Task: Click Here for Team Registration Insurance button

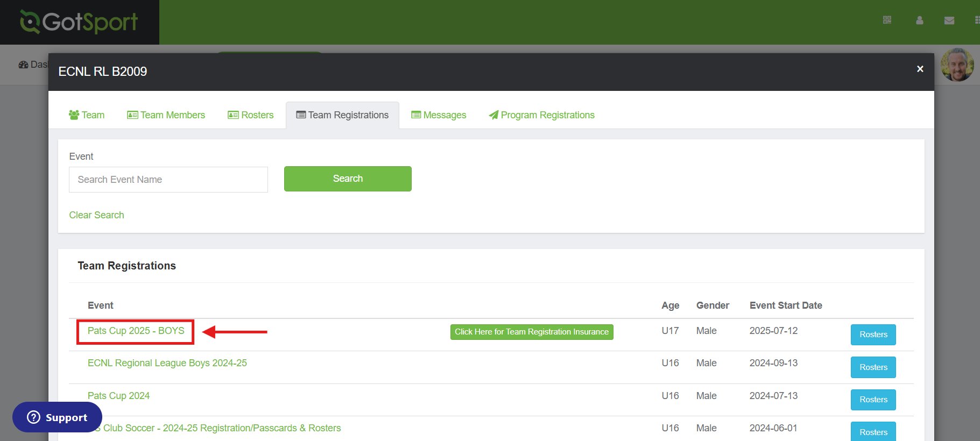Action: [531, 332]
